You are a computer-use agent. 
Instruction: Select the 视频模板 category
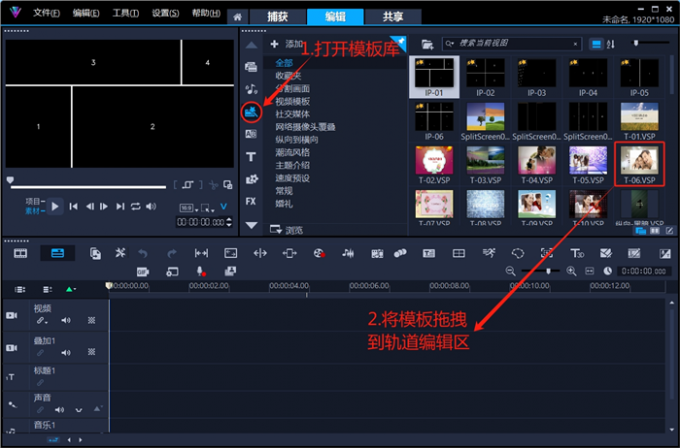click(x=293, y=101)
